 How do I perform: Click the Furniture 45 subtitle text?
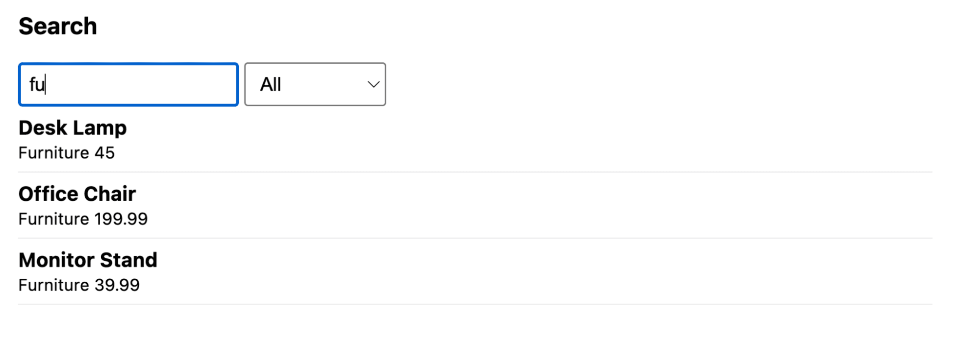click(x=67, y=153)
